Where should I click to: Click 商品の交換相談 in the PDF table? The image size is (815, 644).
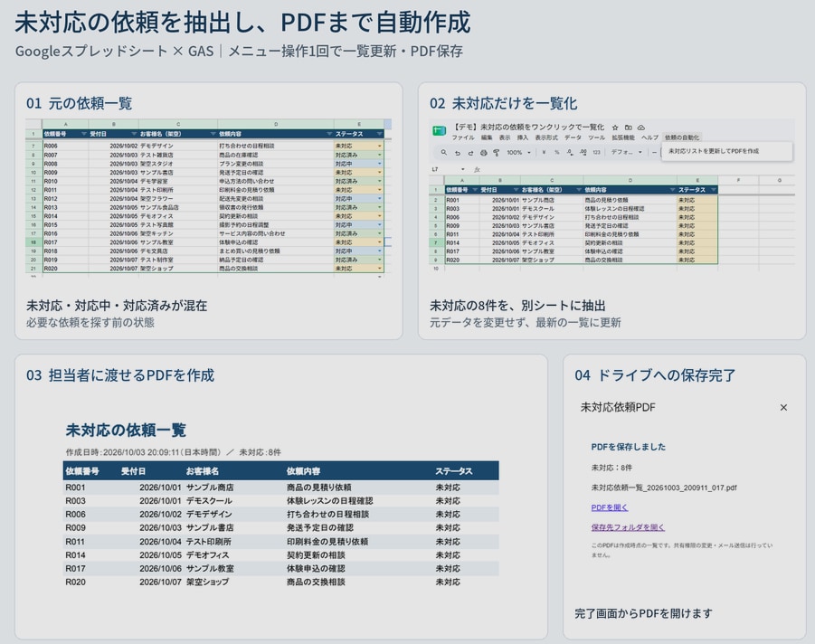pos(316,582)
